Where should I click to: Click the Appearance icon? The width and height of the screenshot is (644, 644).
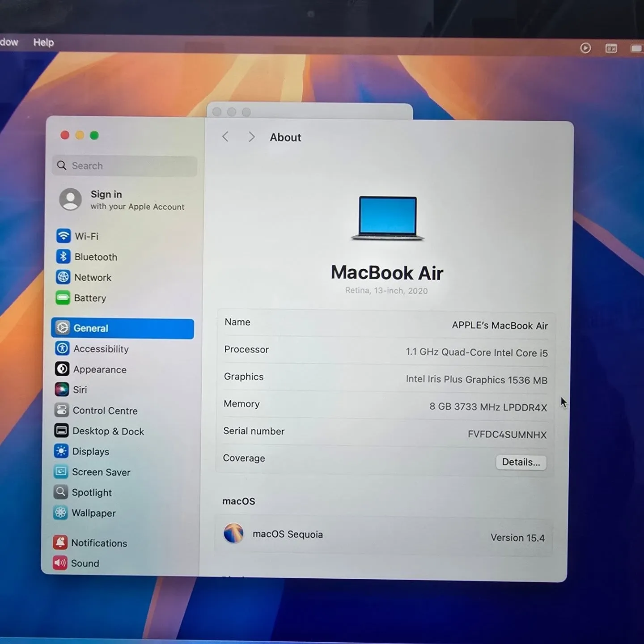[62, 369]
